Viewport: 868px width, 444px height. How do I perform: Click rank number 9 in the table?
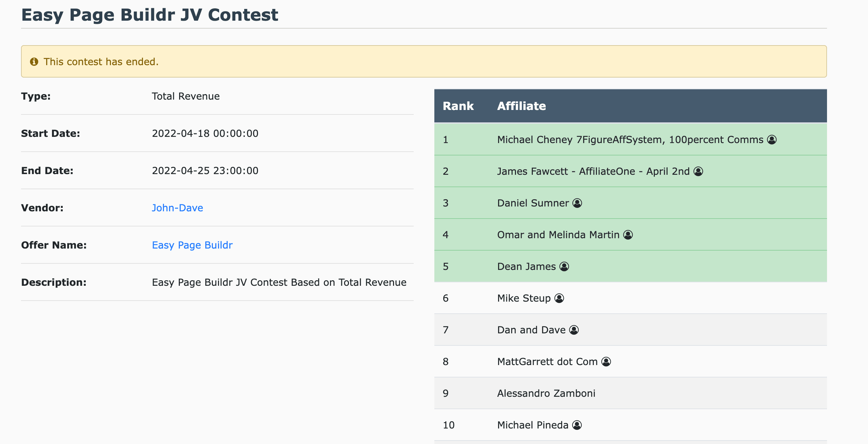pyautogui.click(x=445, y=393)
